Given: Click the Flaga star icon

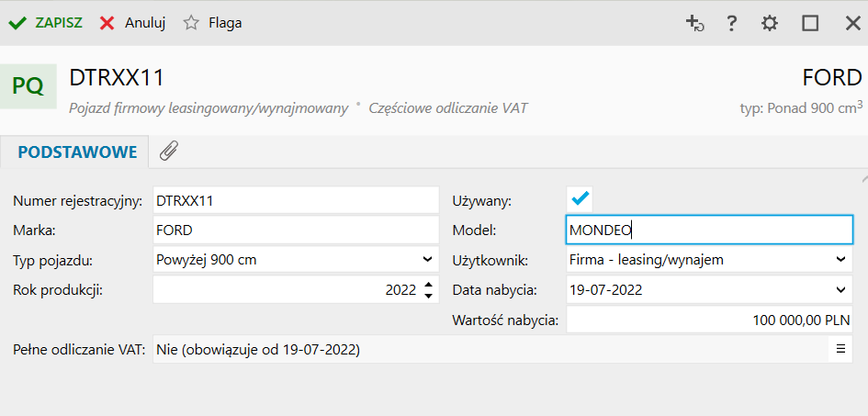Looking at the screenshot, I should tap(191, 23).
